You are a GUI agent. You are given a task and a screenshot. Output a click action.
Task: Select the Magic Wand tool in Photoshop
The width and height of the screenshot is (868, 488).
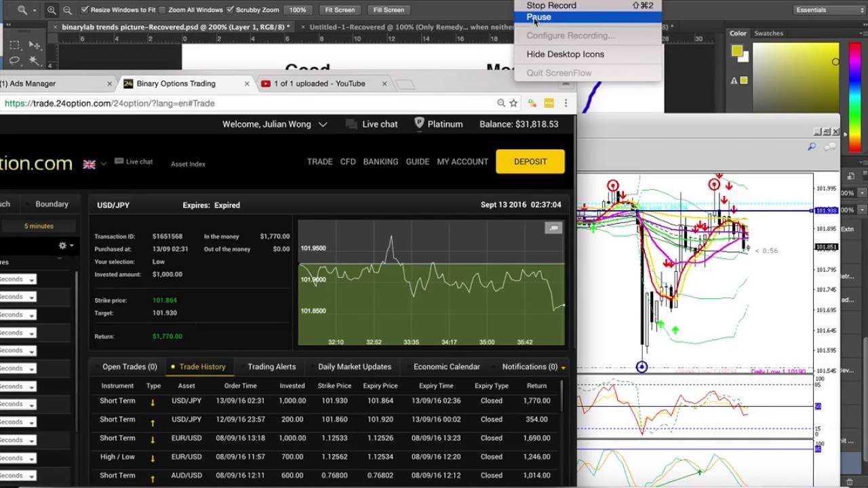34,61
